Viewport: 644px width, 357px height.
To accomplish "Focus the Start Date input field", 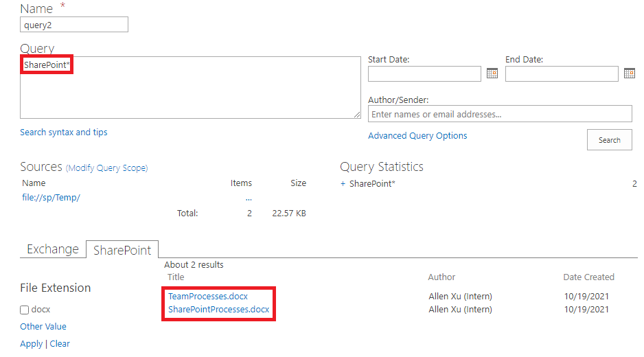I will (x=425, y=74).
